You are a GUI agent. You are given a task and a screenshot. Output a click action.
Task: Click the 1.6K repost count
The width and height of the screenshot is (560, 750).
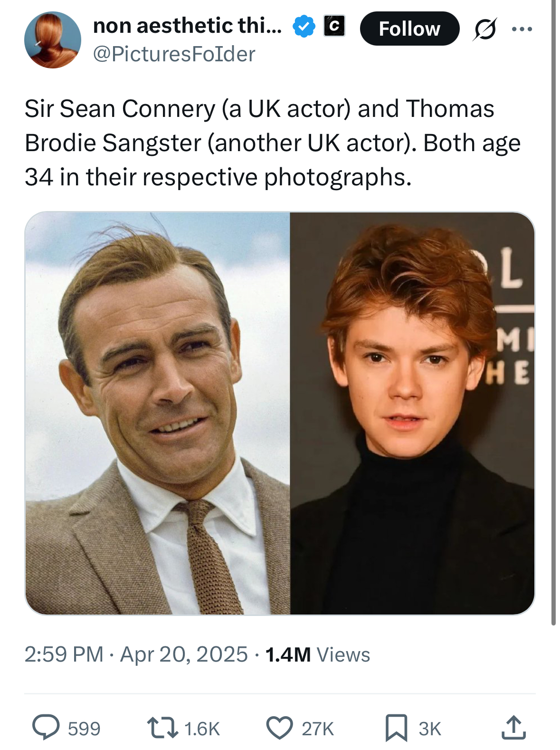click(x=202, y=729)
